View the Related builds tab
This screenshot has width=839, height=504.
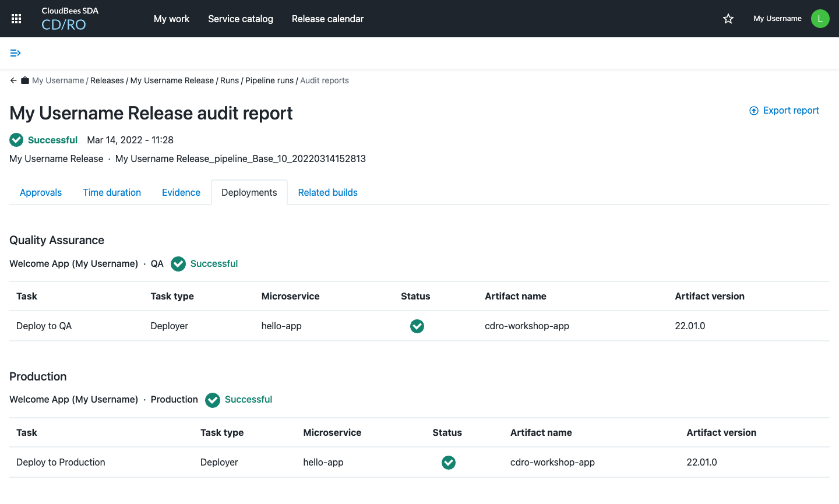click(327, 192)
